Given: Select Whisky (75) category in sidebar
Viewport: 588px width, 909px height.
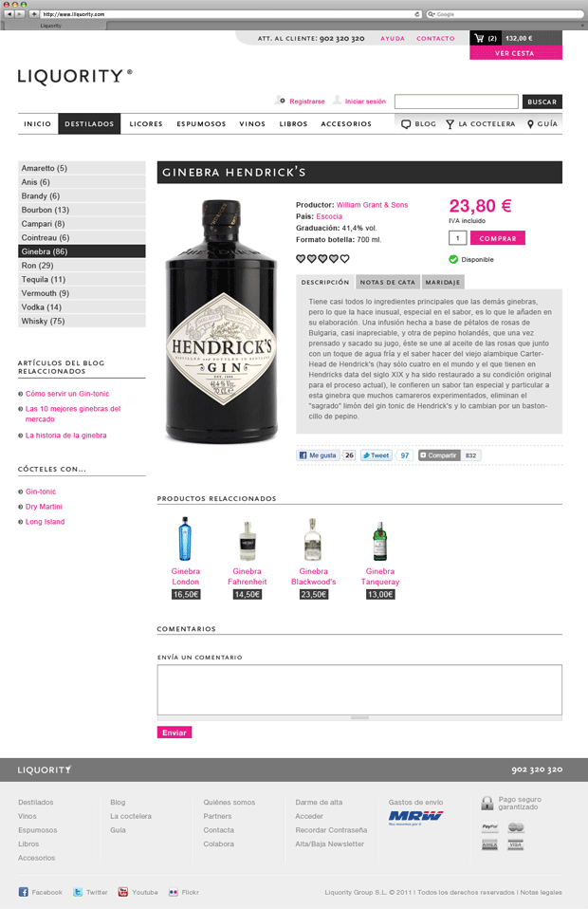Looking at the screenshot, I should click(x=82, y=321).
